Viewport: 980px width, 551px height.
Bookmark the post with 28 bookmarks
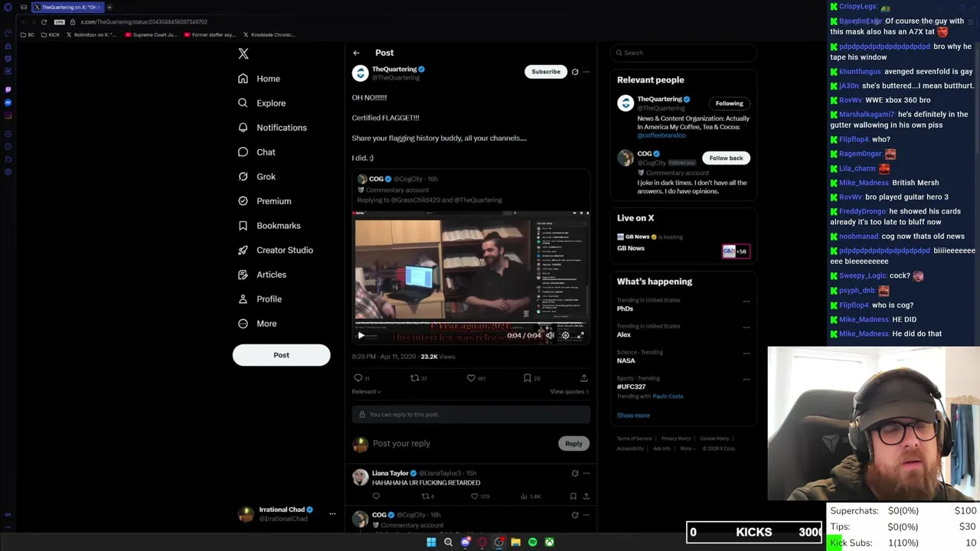tap(531, 378)
